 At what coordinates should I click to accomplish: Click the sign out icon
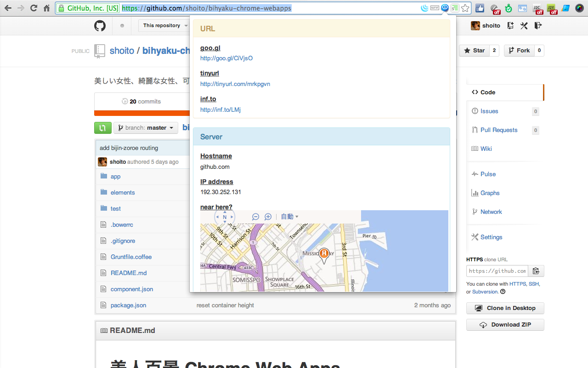pyautogui.click(x=538, y=26)
